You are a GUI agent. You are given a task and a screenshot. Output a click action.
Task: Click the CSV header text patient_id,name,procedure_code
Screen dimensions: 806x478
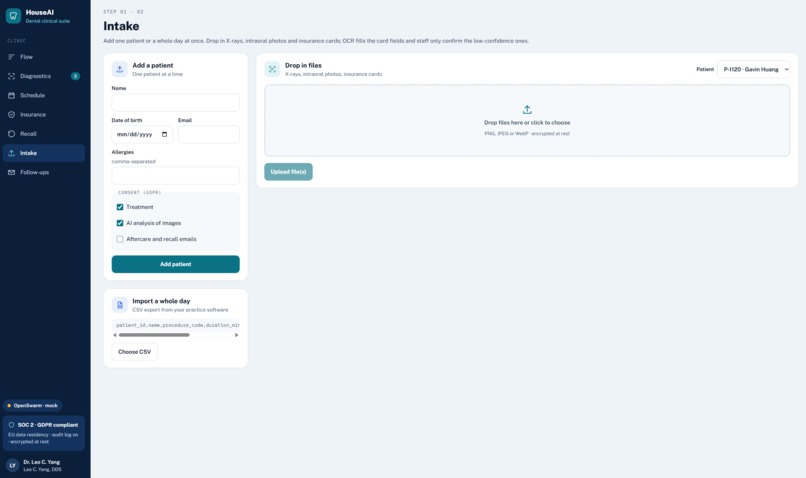coord(178,325)
